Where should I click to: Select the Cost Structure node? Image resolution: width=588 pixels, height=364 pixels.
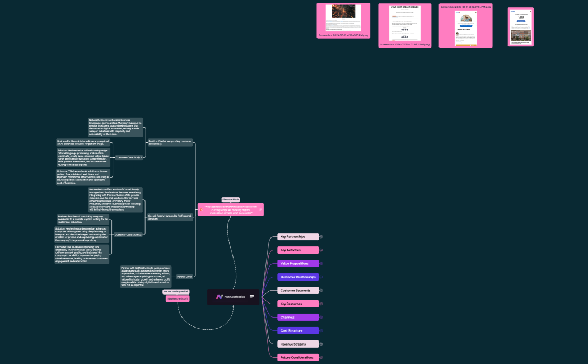[x=298, y=331]
